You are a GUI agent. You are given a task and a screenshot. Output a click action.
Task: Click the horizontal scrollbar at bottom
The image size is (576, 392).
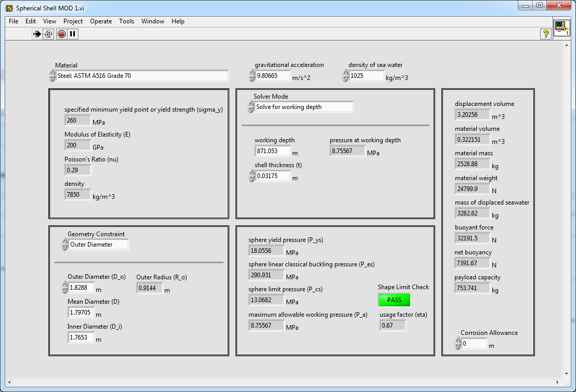pos(283,383)
